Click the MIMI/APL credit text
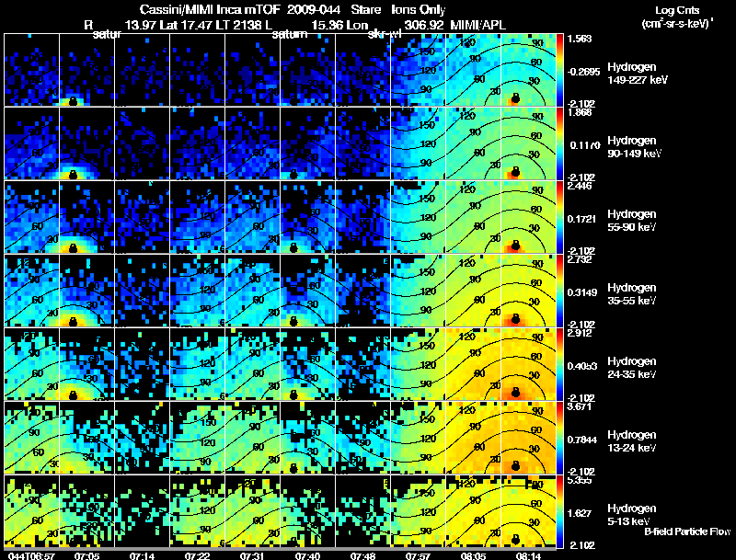 tap(477, 25)
